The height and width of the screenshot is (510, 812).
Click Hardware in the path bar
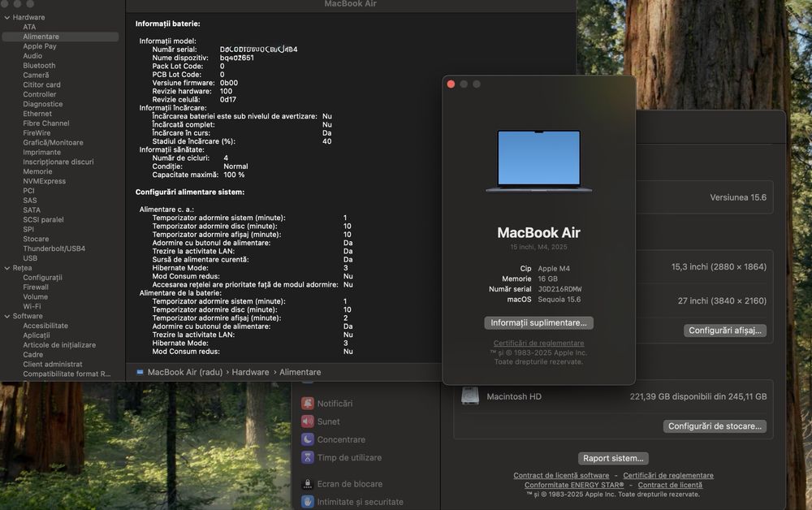pyautogui.click(x=250, y=372)
